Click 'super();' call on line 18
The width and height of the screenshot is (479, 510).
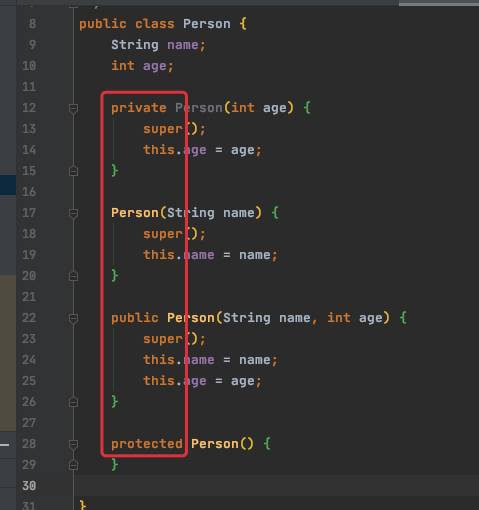tap(174, 234)
